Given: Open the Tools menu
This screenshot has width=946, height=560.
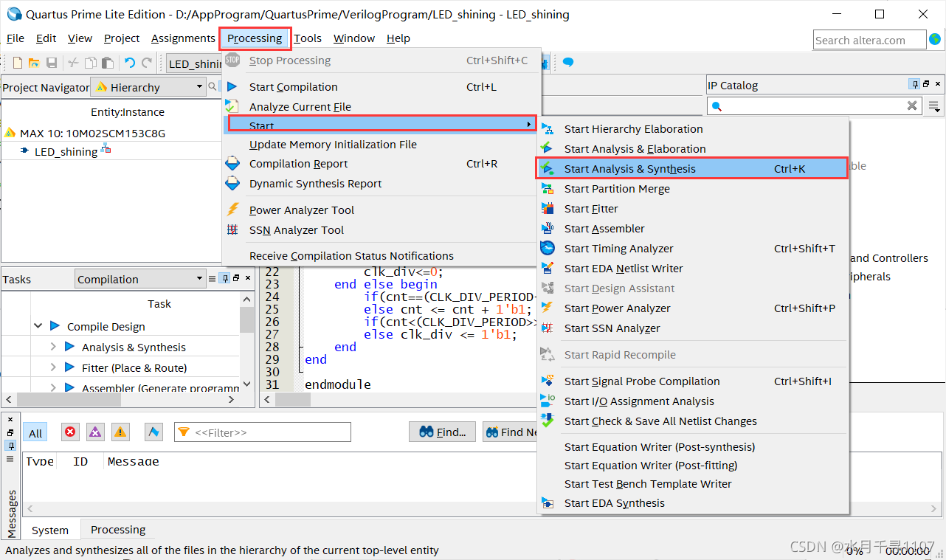Looking at the screenshot, I should [x=308, y=38].
